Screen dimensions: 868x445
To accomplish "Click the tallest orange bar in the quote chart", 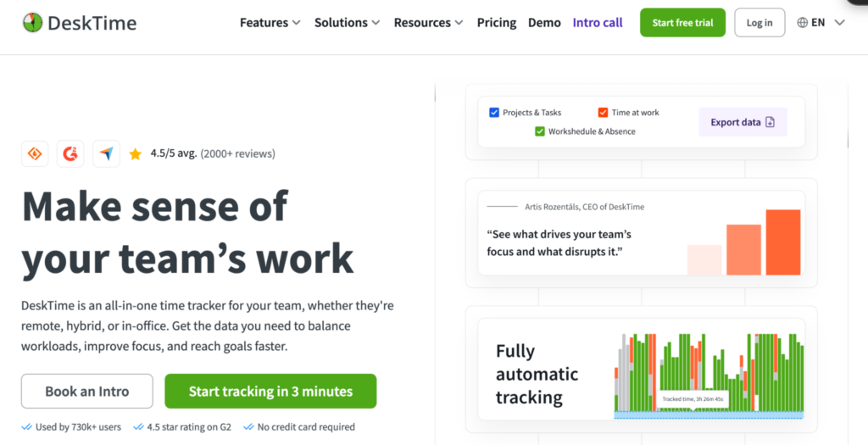I will coord(783,242).
